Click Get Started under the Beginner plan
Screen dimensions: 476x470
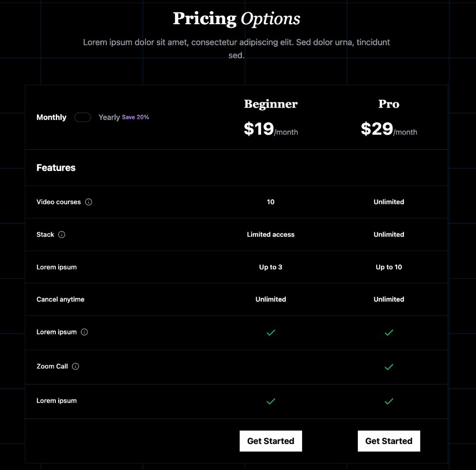point(270,441)
